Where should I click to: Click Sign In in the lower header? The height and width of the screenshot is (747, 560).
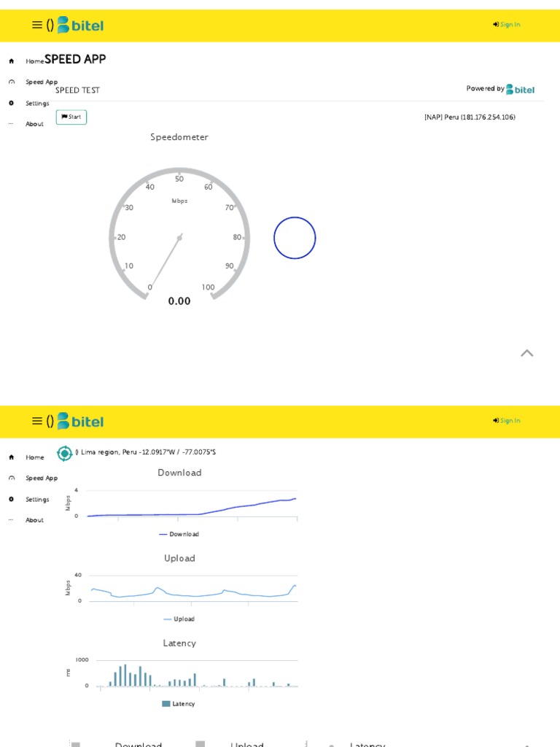507,420
